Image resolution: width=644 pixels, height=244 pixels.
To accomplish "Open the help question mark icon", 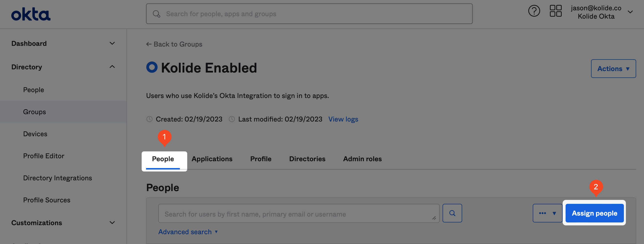I will [x=534, y=11].
